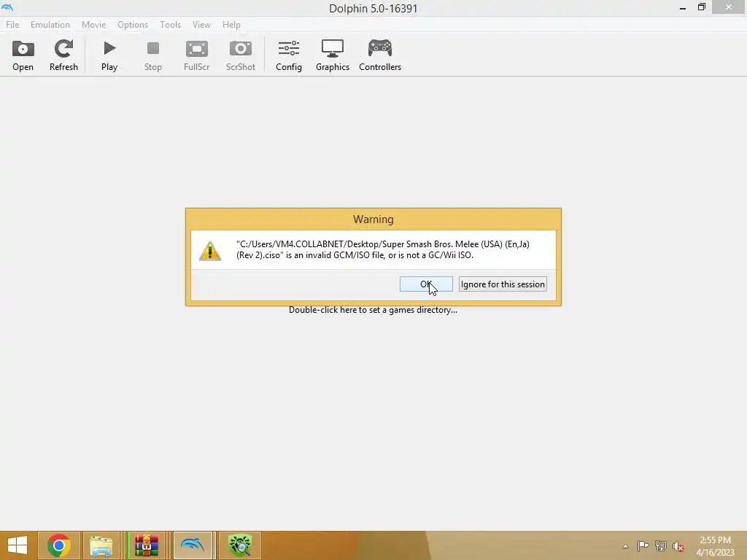Image resolution: width=747 pixels, height=560 pixels.
Task: Open the File menu
Action: pos(12,25)
